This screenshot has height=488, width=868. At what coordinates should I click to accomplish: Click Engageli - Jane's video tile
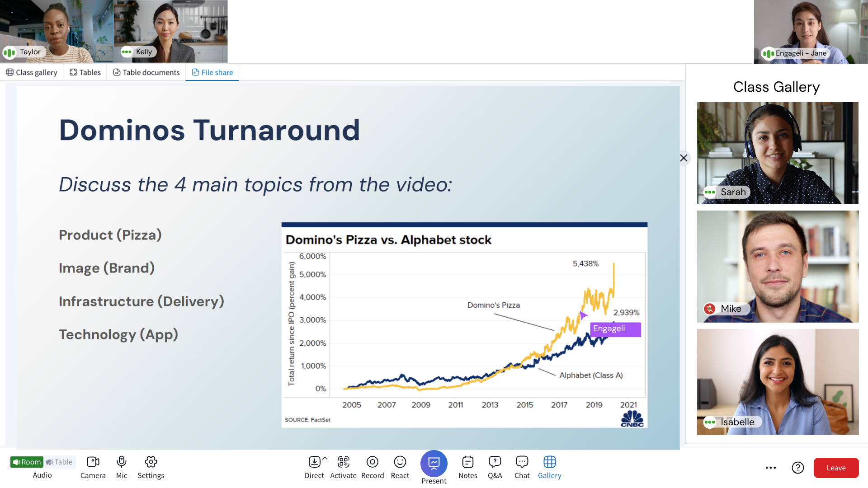[x=811, y=32]
